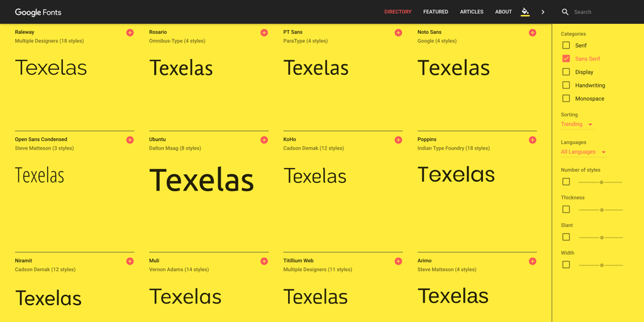Click the Niramit font name
The image size is (644, 322).
[23, 261]
